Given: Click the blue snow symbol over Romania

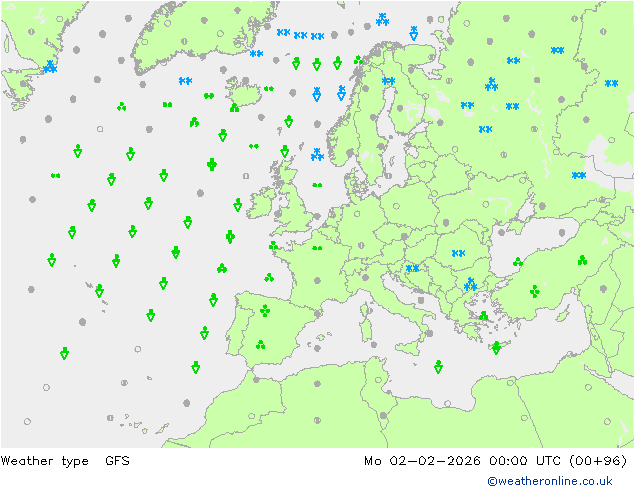Looking at the screenshot, I should tap(459, 253).
